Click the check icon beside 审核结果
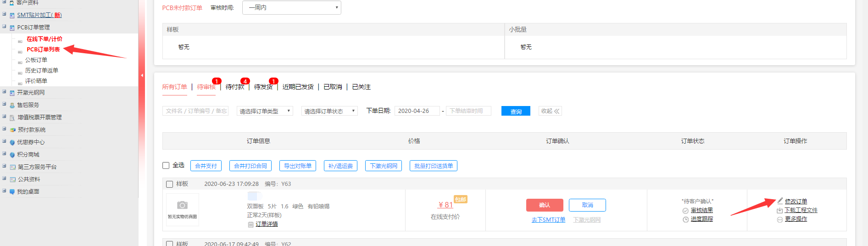This screenshot has height=246, width=868. (x=685, y=211)
